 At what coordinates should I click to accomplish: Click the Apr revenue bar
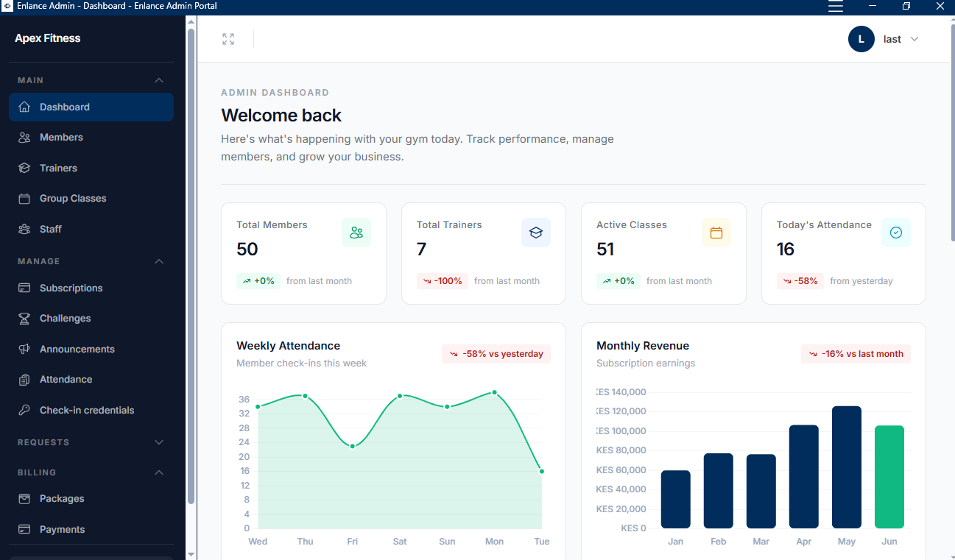804,477
